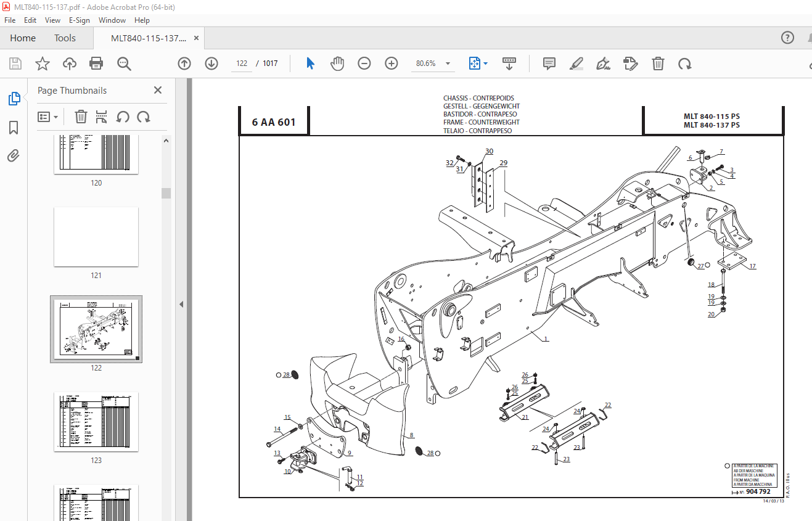
Task: Upload file to cloud icon
Action: (x=69, y=64)
